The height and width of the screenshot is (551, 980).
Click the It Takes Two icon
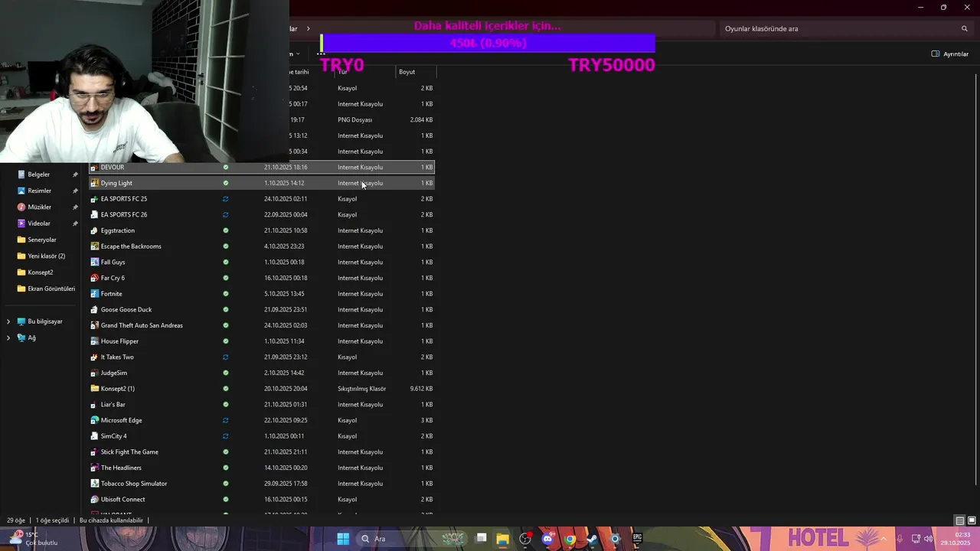[x=95, y=357]
